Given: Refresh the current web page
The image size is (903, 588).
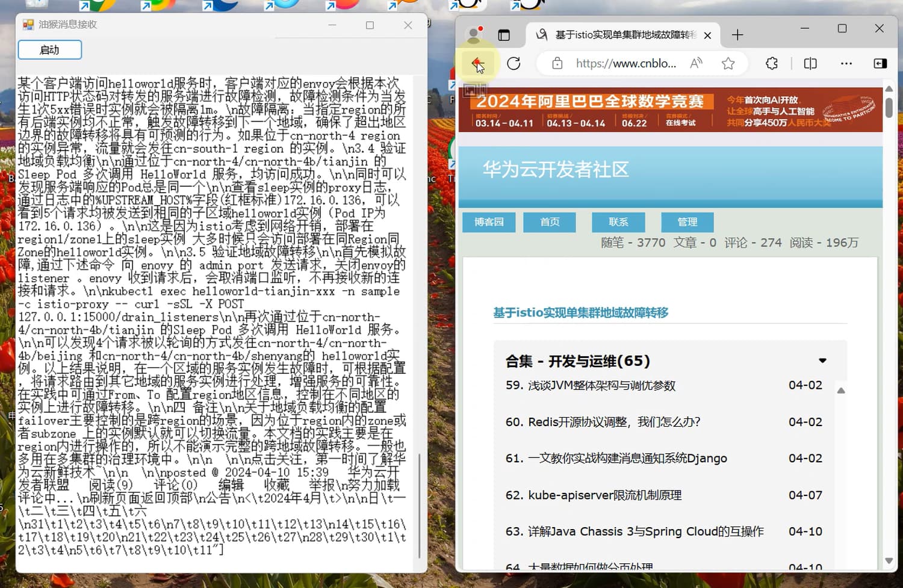Looking at the screenshot, I should point(514,63).
